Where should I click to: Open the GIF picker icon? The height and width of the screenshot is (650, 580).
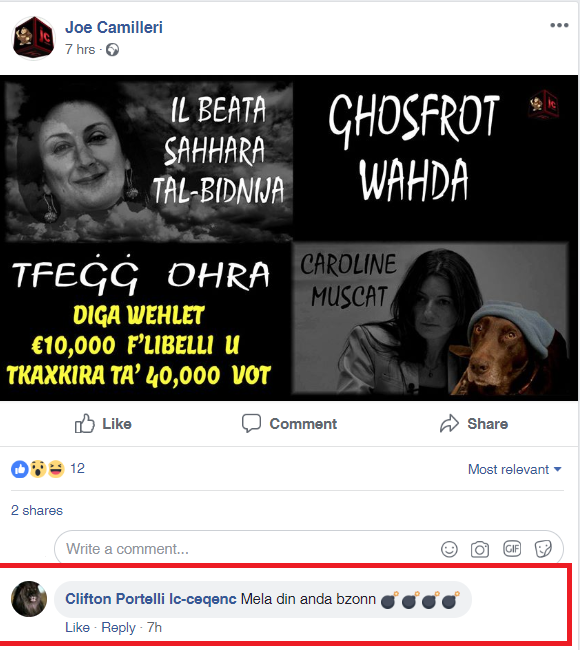click(512, 549)
